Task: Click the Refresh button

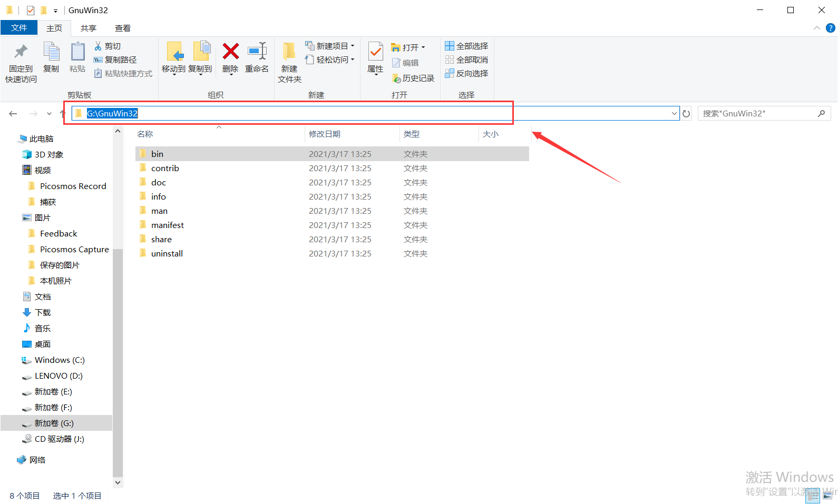Action: tap(686, 114)
